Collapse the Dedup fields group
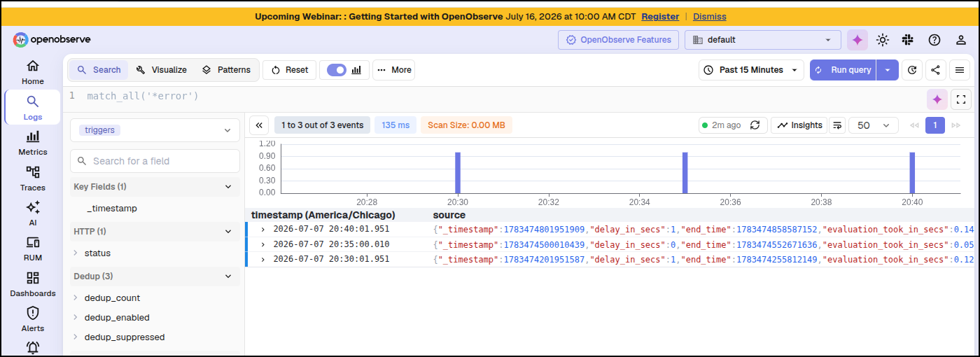This screenshot has height=357, width=980. 227,276
